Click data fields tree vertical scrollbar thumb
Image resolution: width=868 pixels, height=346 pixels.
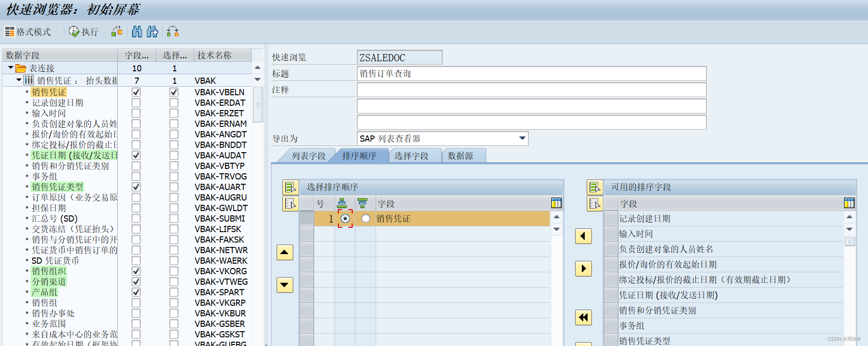tap(258, 104)
